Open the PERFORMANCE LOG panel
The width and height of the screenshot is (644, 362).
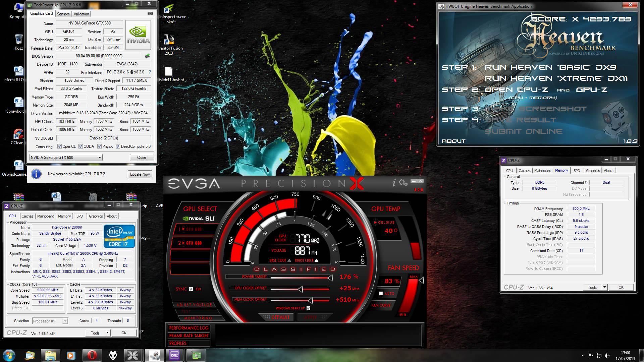point(189,328)
